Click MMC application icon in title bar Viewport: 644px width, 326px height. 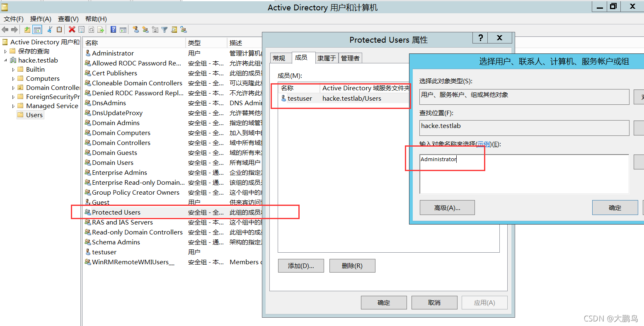tap(5, 7)
